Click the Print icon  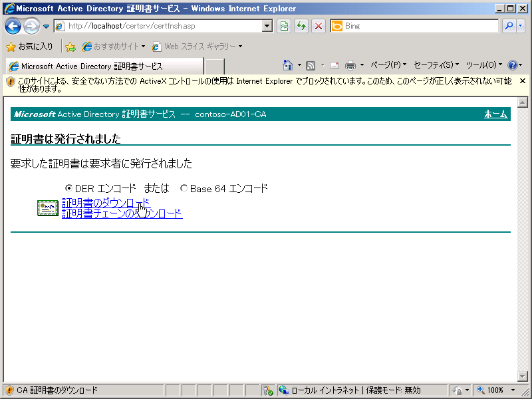(x=350, y=65)
